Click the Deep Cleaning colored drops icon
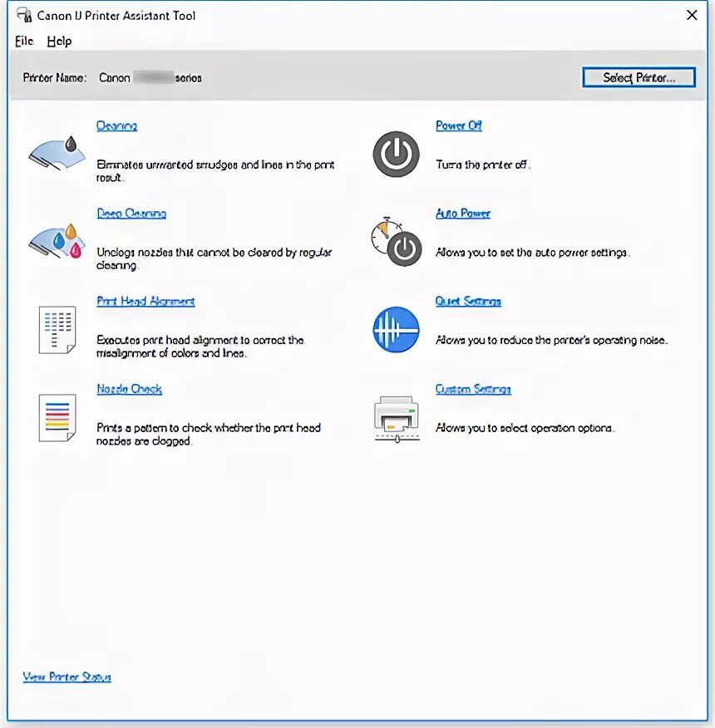The height and width of the screenshot is (728, 715). 57,240
